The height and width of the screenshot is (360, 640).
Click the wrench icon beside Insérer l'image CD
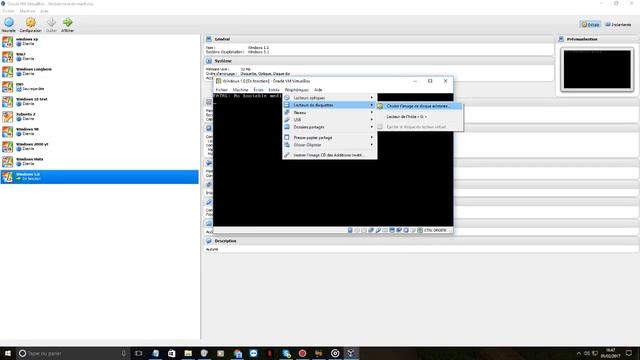point(287,156)
